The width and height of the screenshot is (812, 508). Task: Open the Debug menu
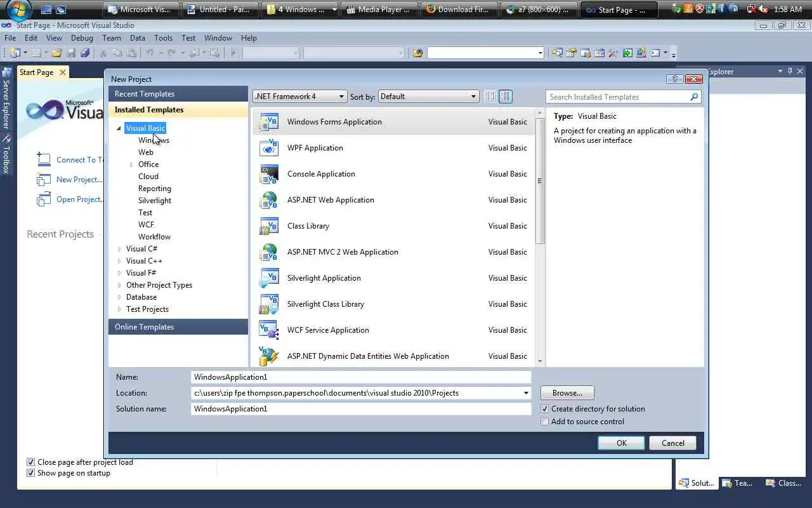pos(82,38)
